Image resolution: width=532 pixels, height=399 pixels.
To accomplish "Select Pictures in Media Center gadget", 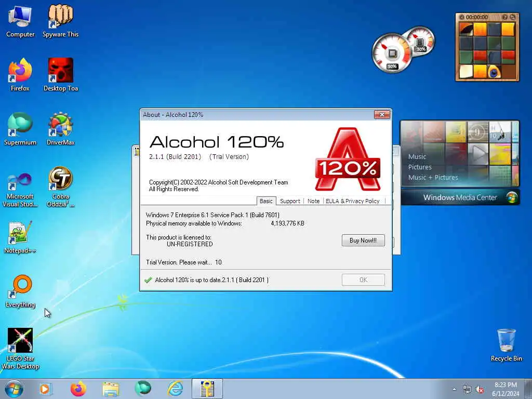I will (x=420, y=167).
